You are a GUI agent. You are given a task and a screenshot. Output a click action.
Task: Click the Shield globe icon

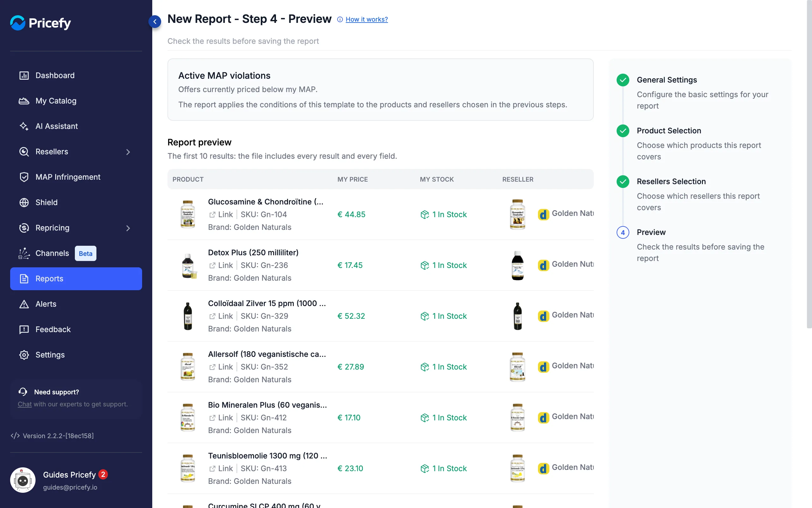point(24,202)
